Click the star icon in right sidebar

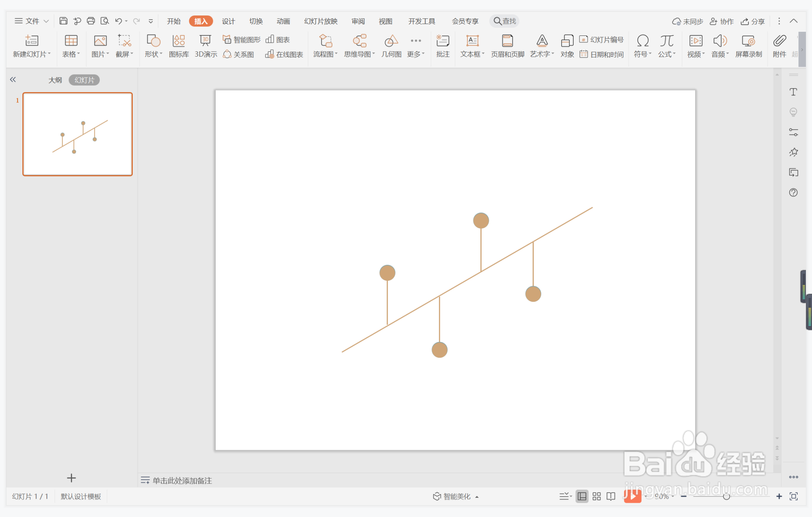[x=793, y=152]
